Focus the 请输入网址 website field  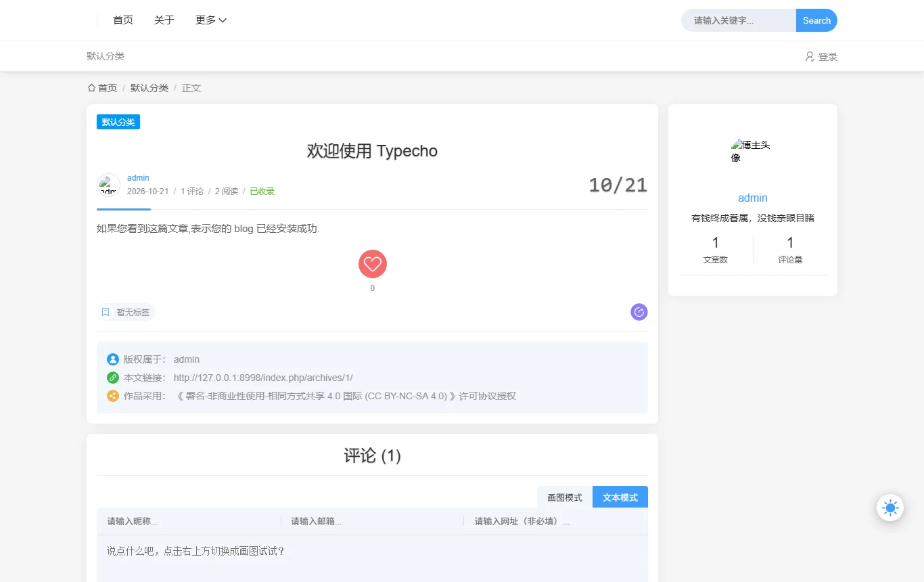[556, 521]
